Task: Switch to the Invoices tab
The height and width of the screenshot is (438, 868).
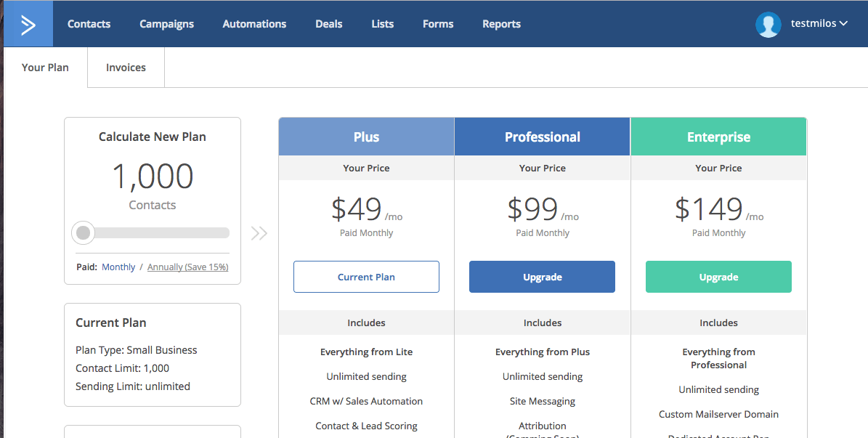Action: (126, 68)
